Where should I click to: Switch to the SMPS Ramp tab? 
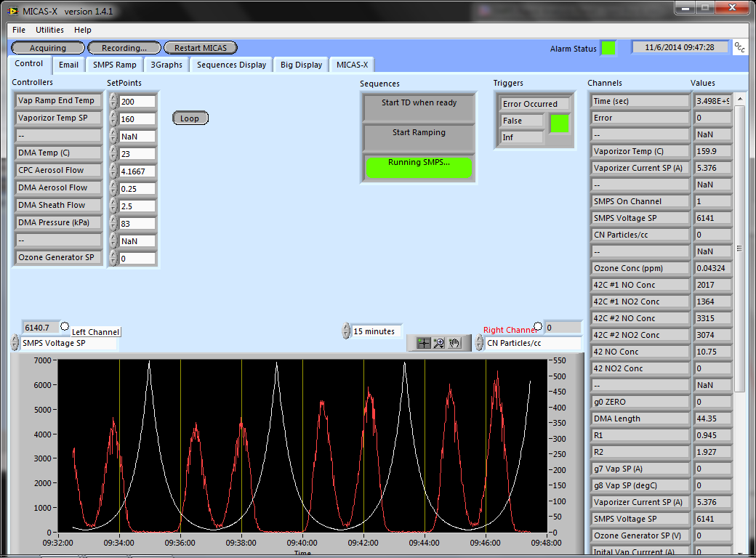(115, 65)
